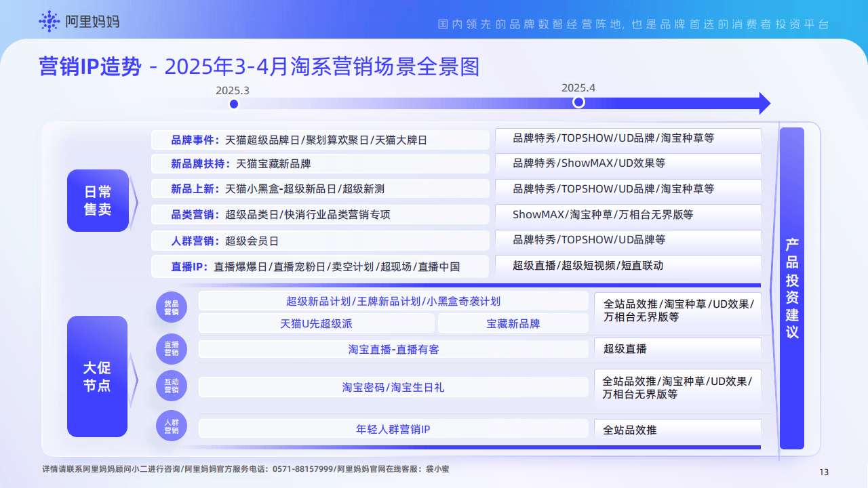Select the 2025.4 timeline circle marker

[578, 102]
